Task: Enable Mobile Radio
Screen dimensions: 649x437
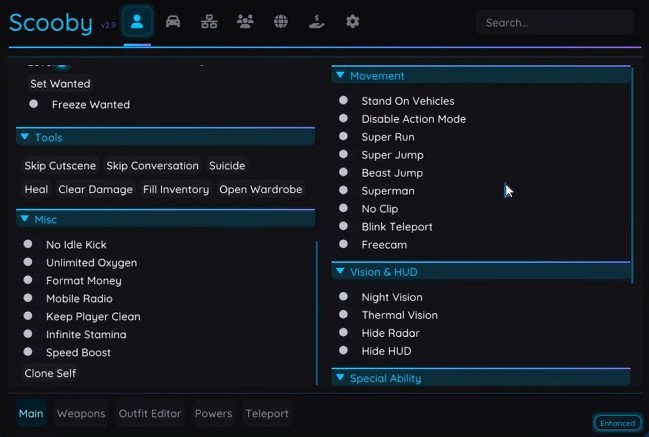Action: (28, 298)
